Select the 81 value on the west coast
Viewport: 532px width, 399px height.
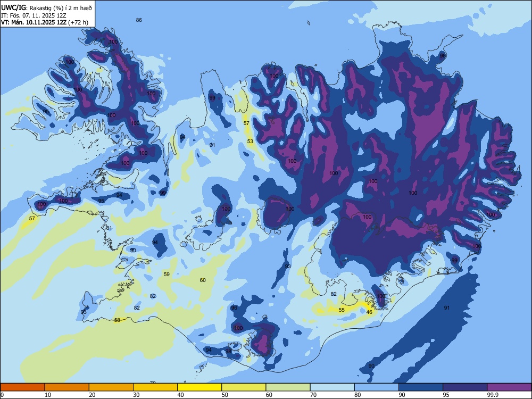pyautogui.click(x=109, y=228)
